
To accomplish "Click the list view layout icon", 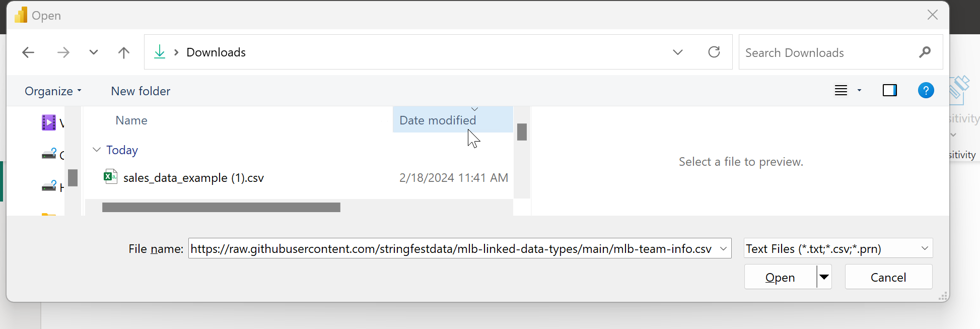I will point(841,91).
